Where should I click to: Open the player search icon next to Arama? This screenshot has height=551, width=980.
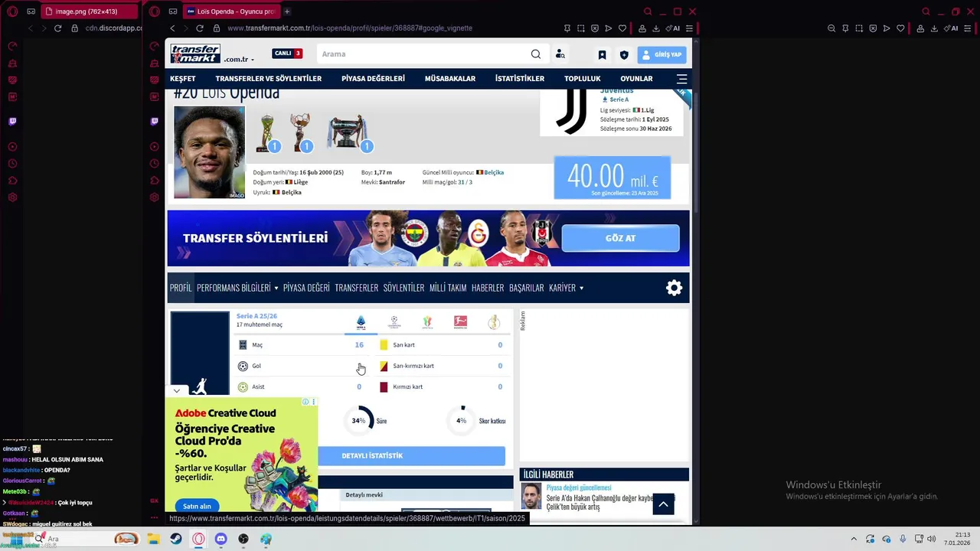point(560,54)
